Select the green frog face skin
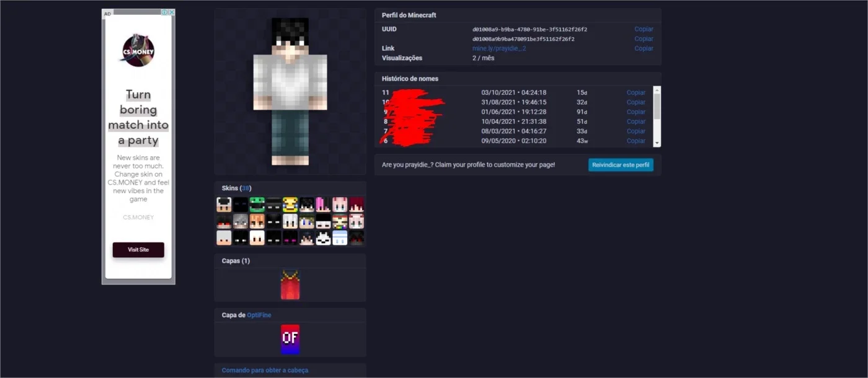Image resolution: width=868 pixels, height=378 pixels. pyautogui.click(x=257, y=204)
